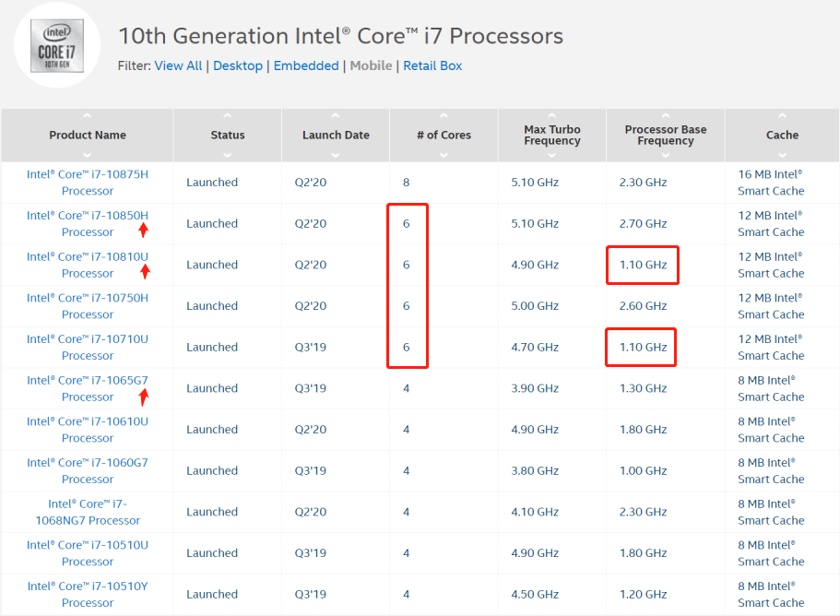Viewport: 840px width, 616px height.
Task: Click up arrow above Processor Base Frequency
Action: click(666, 115)
